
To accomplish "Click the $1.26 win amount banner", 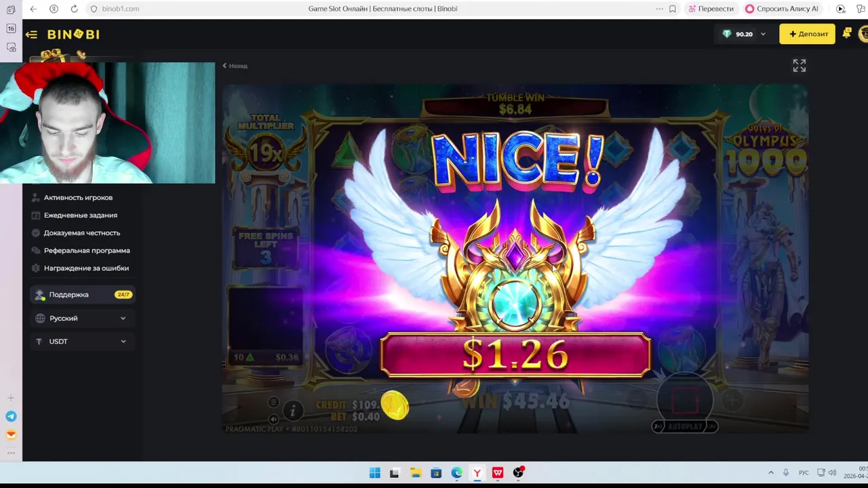I will (515, 354).
